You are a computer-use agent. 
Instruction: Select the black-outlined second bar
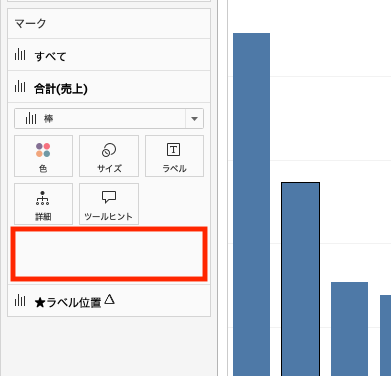(300, 279)
